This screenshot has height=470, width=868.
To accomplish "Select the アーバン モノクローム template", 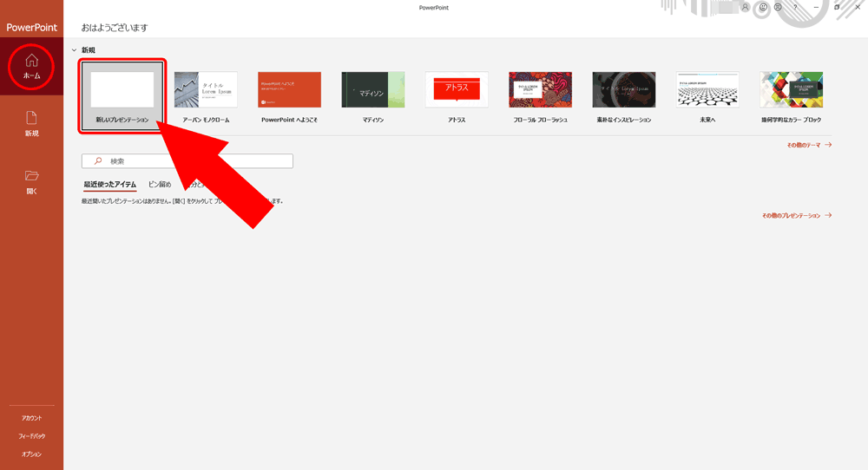I will tap(206, 96).
